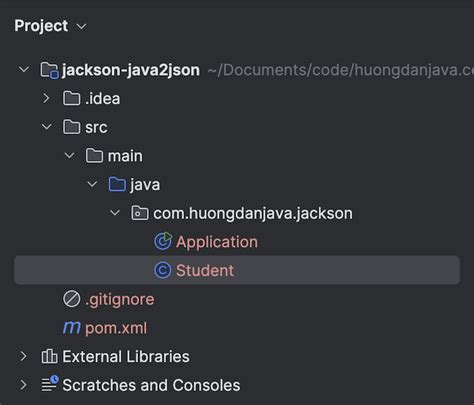This screenshot has height=405, width=474.
Task: Select the Application class file
Action: click(x=217, y=242)
